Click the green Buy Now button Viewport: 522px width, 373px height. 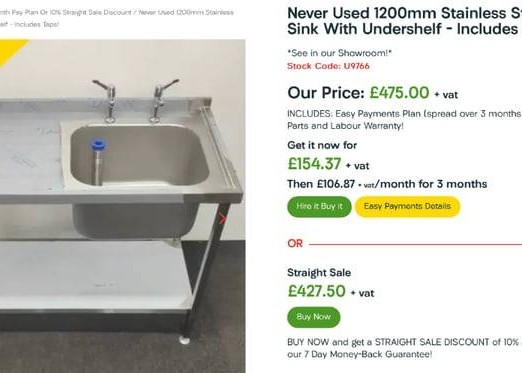pos(314,317)
